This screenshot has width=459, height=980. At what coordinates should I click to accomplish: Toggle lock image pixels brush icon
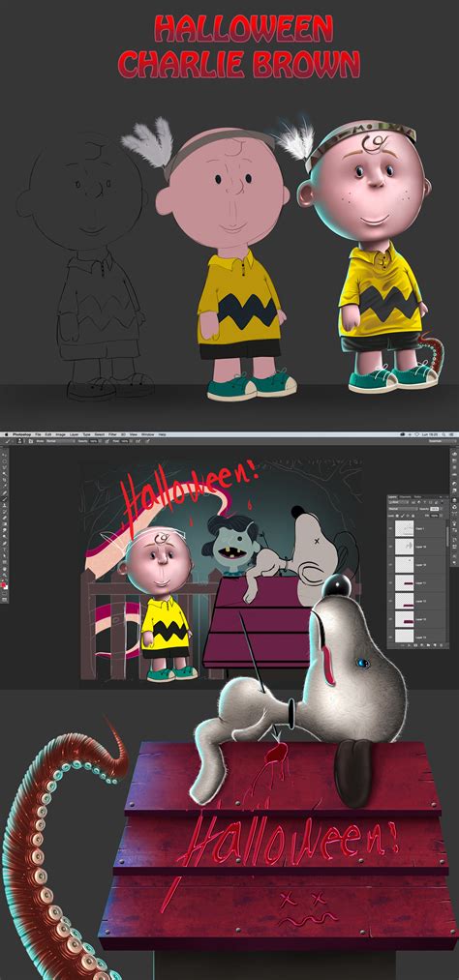(x=403, y=516)
